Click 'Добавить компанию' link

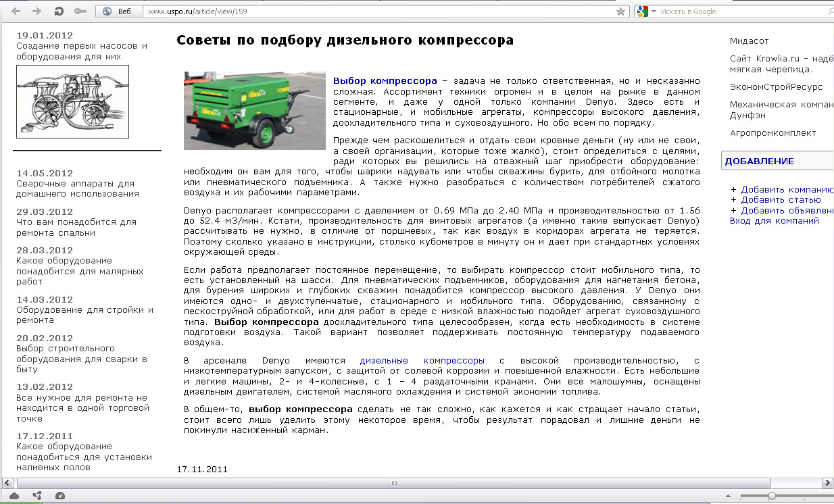coord(787,190)
